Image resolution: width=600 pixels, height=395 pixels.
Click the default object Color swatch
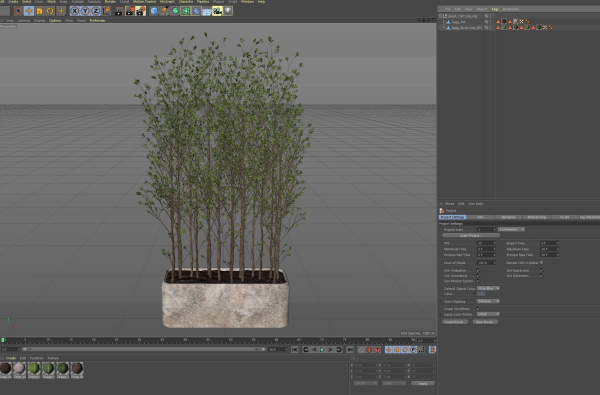pos(481,294)
